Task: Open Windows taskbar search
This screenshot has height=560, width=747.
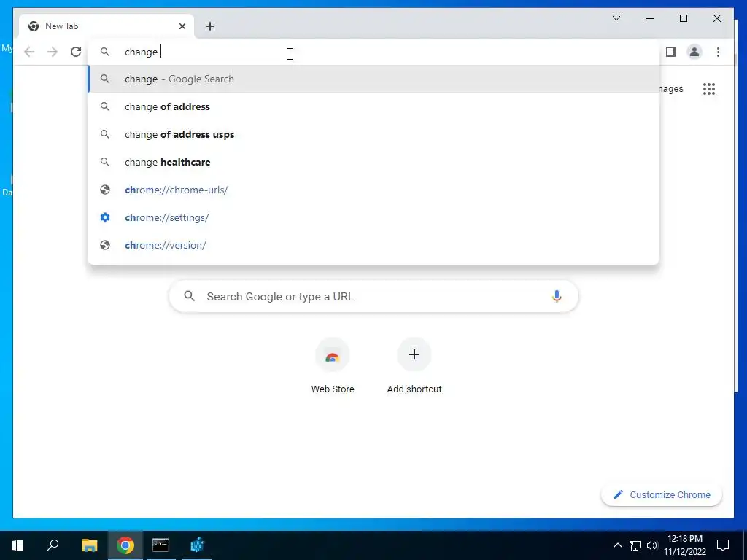Action: (x=53, y=545)
